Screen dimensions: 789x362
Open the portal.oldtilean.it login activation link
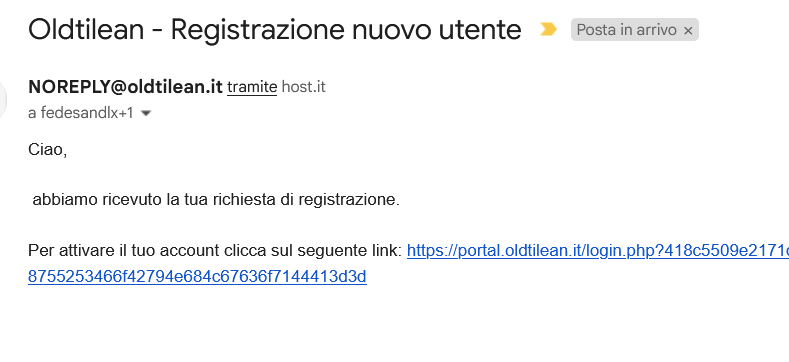coord(598,251)
